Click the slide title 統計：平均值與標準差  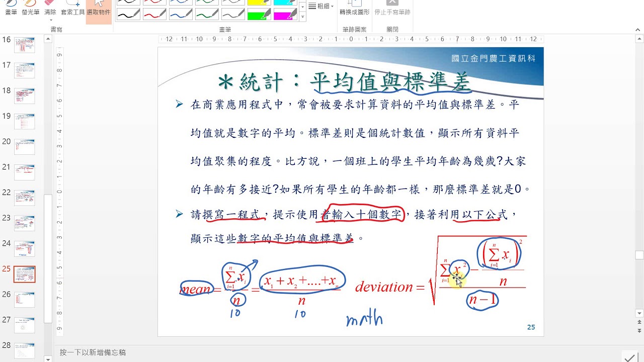coord(345,82)
